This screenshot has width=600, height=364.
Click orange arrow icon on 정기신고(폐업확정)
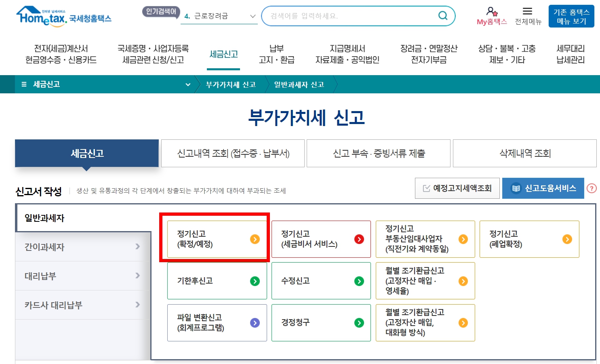(x=567, y=239)
